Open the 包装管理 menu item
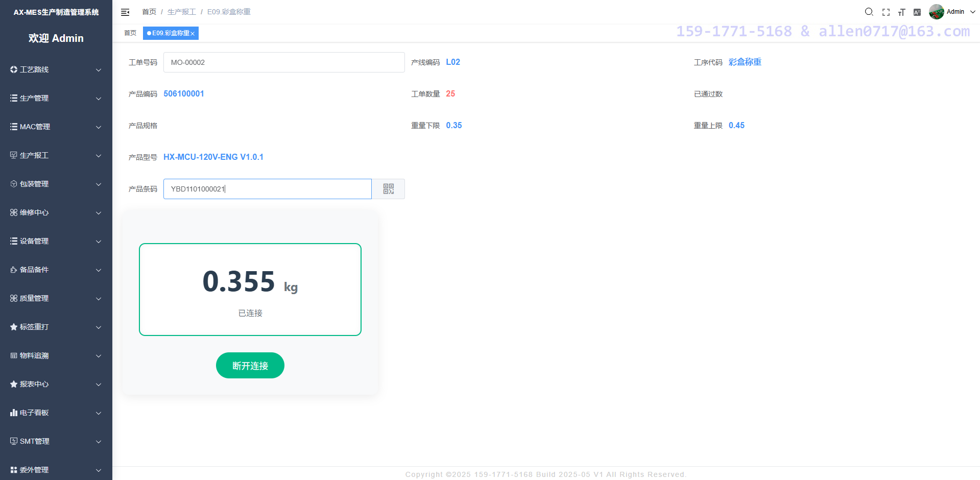 pos(56,184)
